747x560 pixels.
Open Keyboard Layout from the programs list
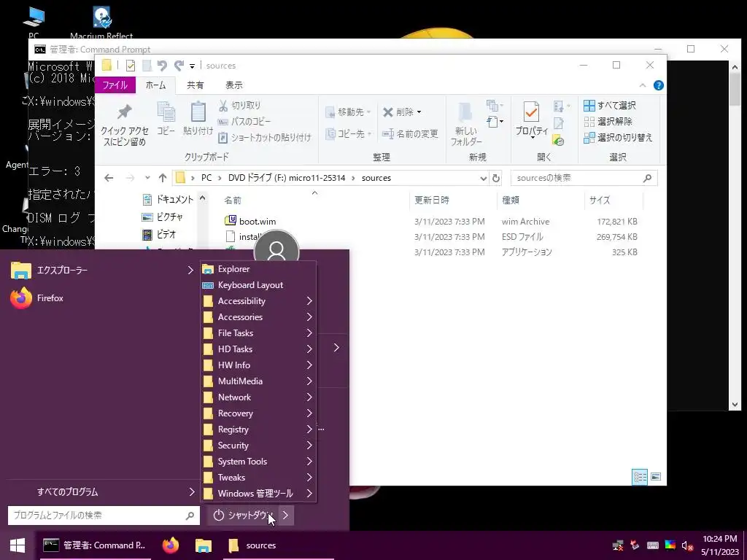[258, 285]
